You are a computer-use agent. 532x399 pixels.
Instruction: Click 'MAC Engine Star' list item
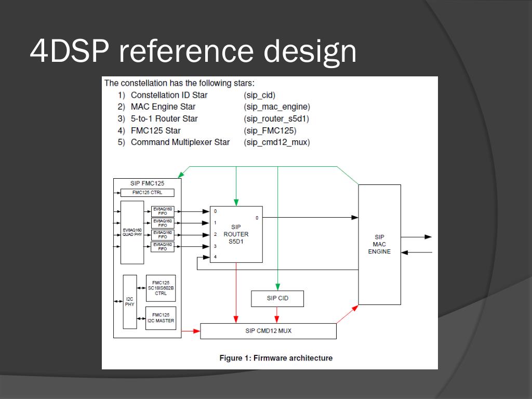(x=163, y=107)
